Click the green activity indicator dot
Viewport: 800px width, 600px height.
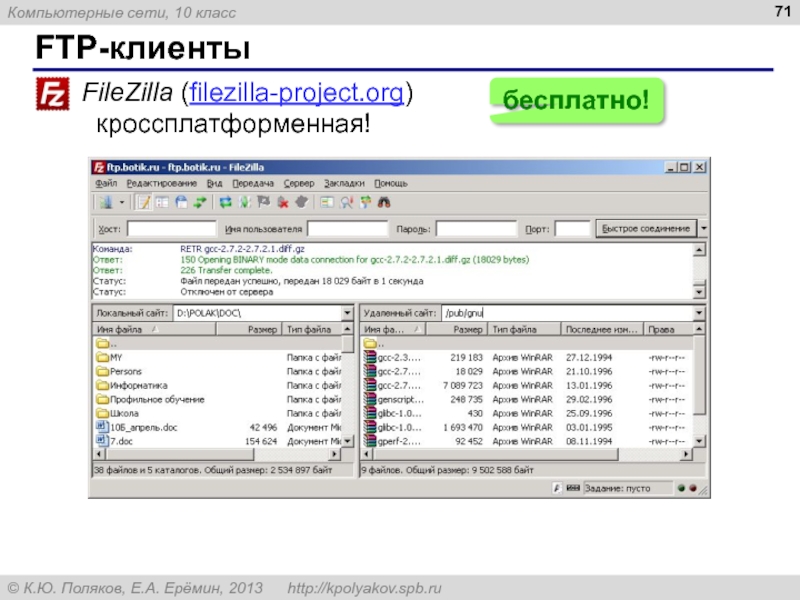(681, 488)
